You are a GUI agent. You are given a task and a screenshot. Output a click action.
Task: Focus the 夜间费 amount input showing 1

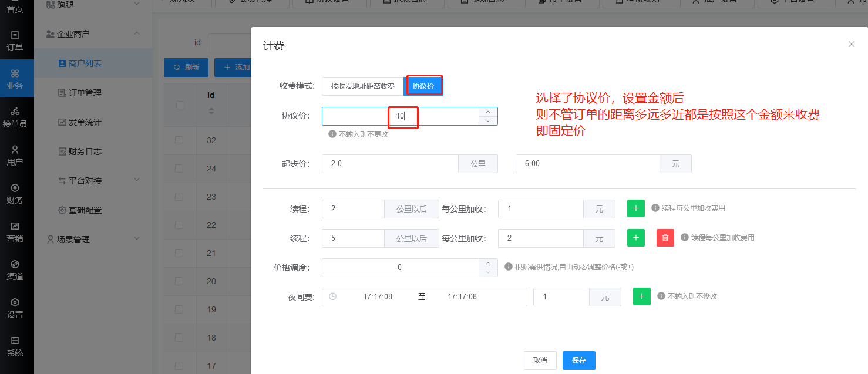point(561,296)
